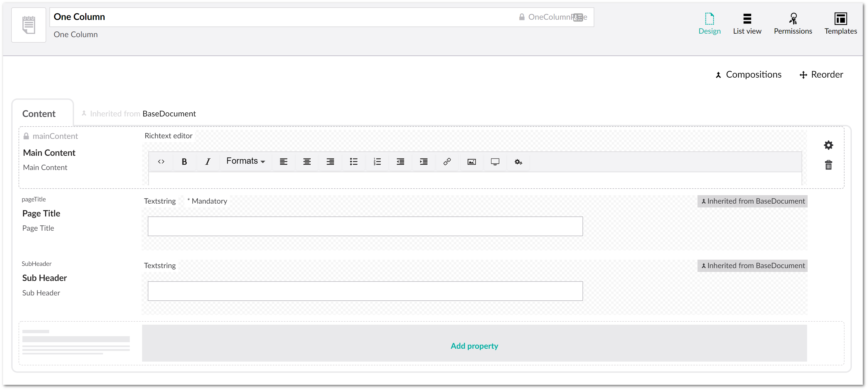Click the source code view icon
Image resolution: width=868 pixels, height=390 pixels.
161,162
